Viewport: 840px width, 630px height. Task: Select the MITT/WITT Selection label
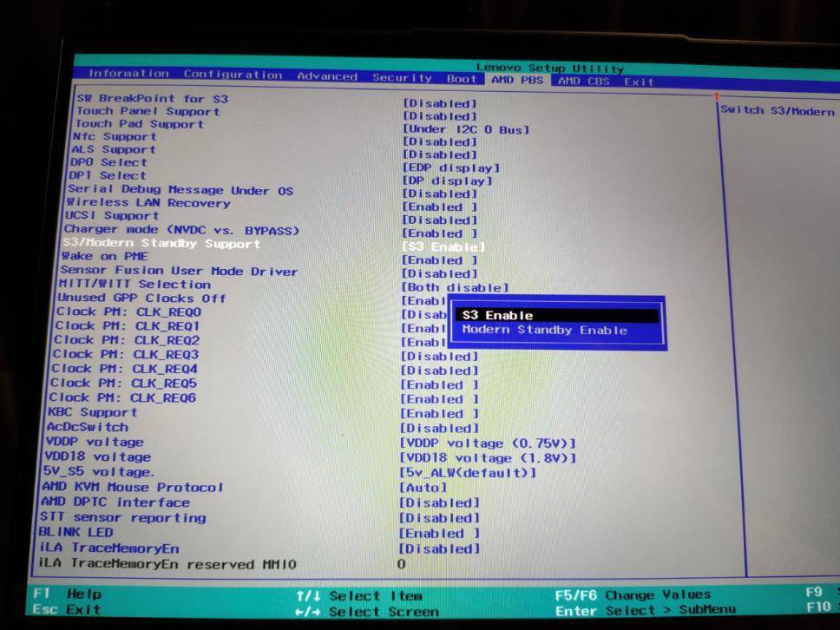pos(135,284)
